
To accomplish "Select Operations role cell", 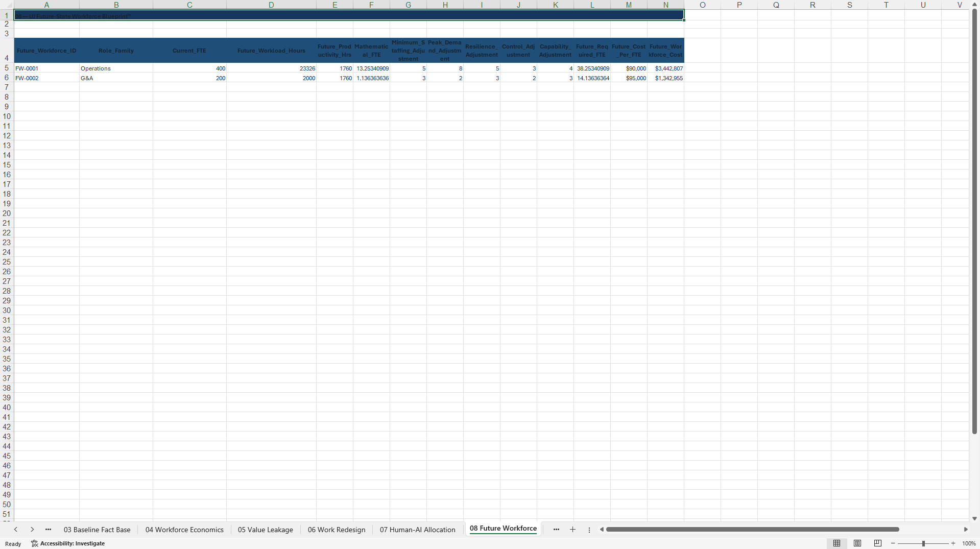I will (116, 68).
